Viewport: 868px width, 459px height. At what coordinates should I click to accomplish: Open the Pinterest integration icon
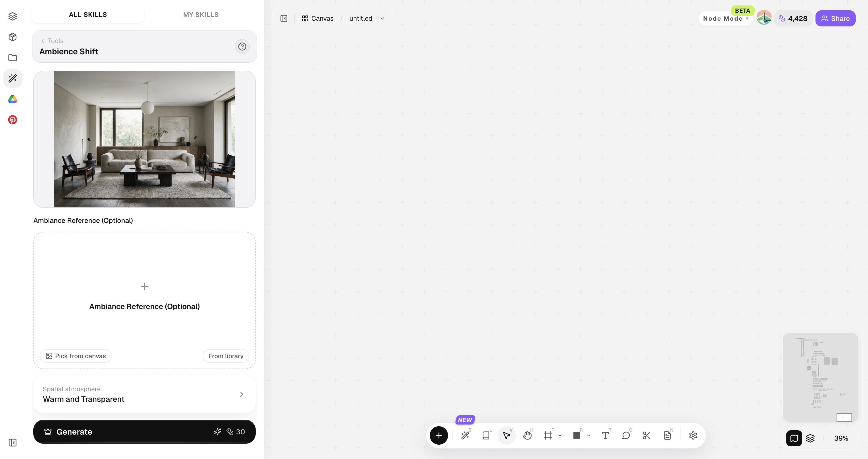pos(12,120)
